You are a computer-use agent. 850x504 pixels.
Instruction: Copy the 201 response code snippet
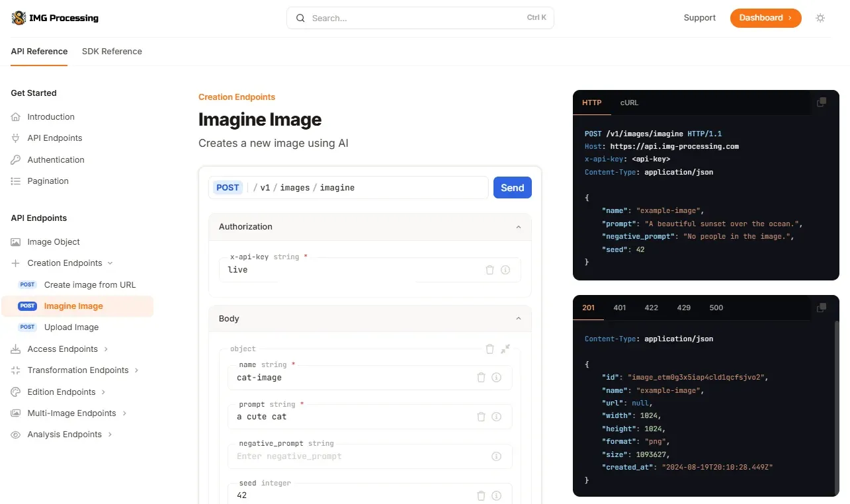(822, 308)
